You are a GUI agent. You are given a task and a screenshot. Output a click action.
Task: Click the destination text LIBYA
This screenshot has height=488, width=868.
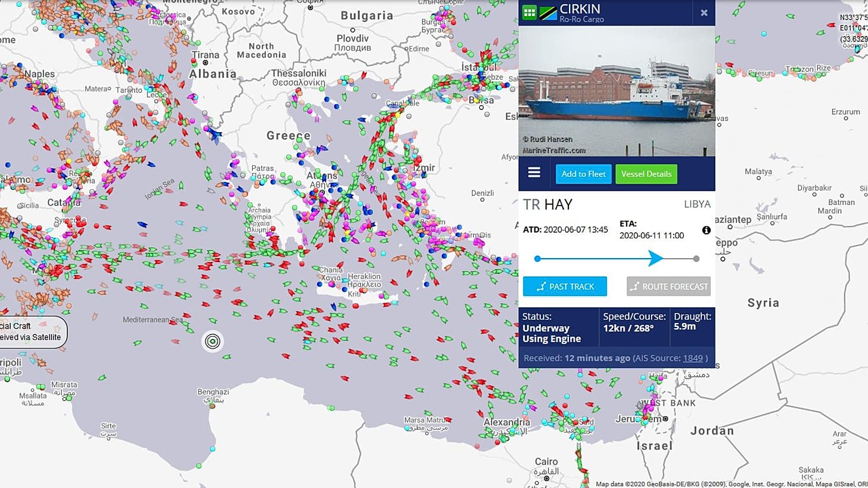697,204
